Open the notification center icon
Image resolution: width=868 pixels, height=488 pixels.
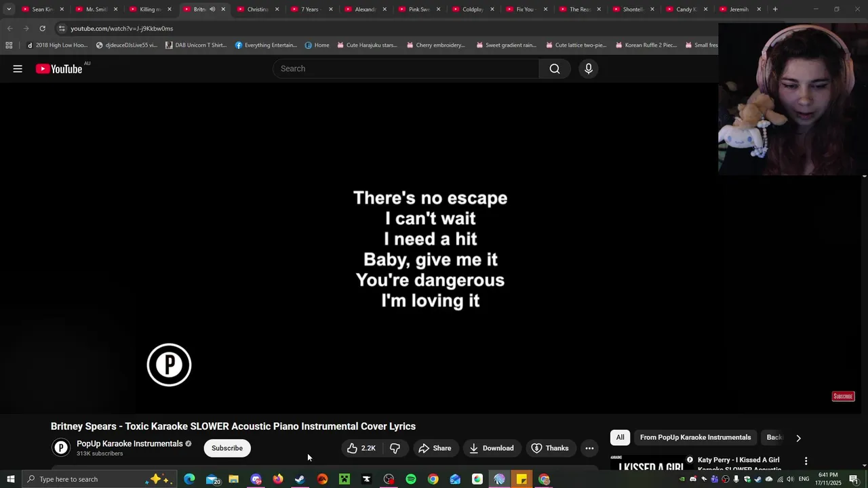pos(854,479)
